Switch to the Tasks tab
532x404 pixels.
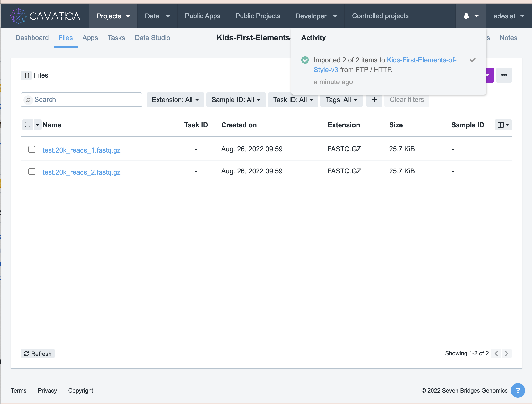click(116, 38)
